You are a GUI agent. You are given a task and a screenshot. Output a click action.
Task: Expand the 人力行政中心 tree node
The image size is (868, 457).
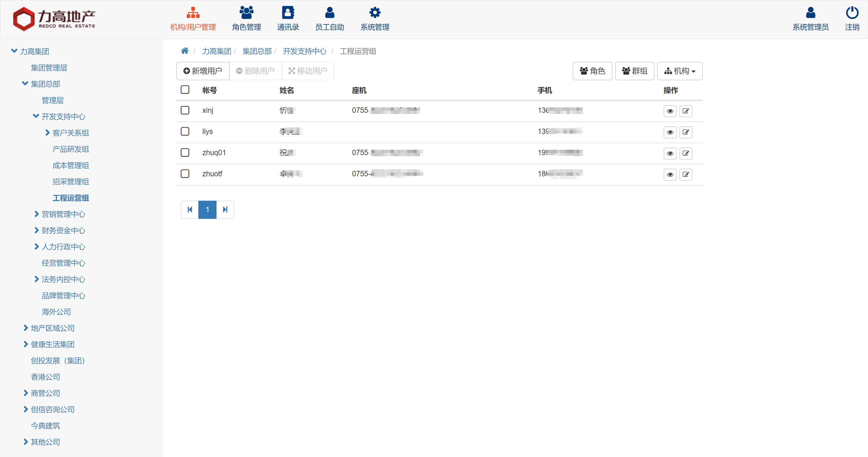click(36, 247)
